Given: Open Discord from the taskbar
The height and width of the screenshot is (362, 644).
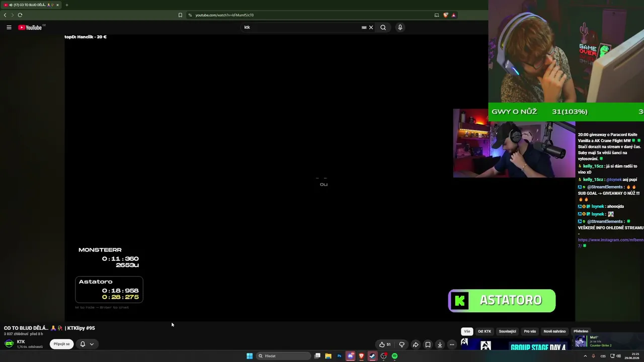Looking at the screenshot, I should pos(350,356).
